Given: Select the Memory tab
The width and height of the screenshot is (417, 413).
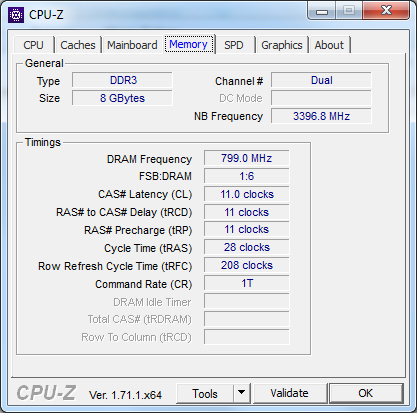Looking at the screenshot, I should click(189, 44).
